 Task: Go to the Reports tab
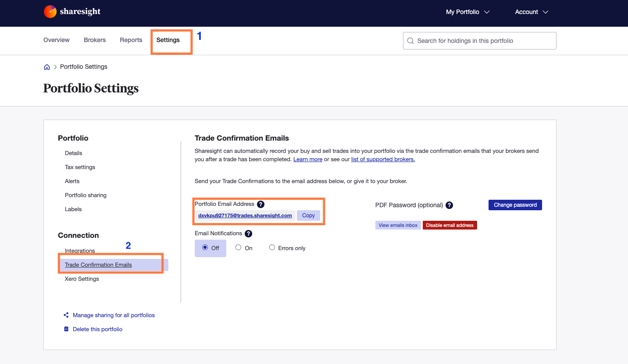(131, 40)
